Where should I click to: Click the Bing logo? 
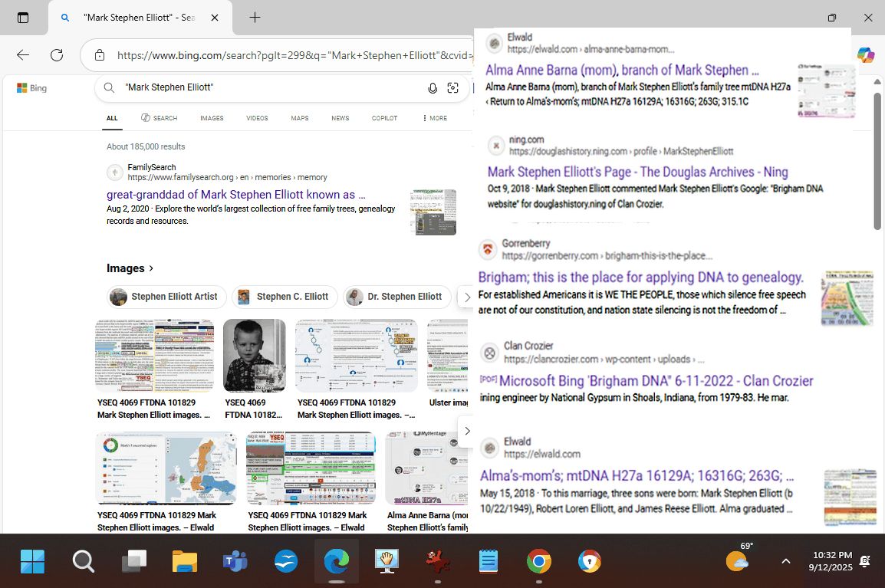(32, 88)
